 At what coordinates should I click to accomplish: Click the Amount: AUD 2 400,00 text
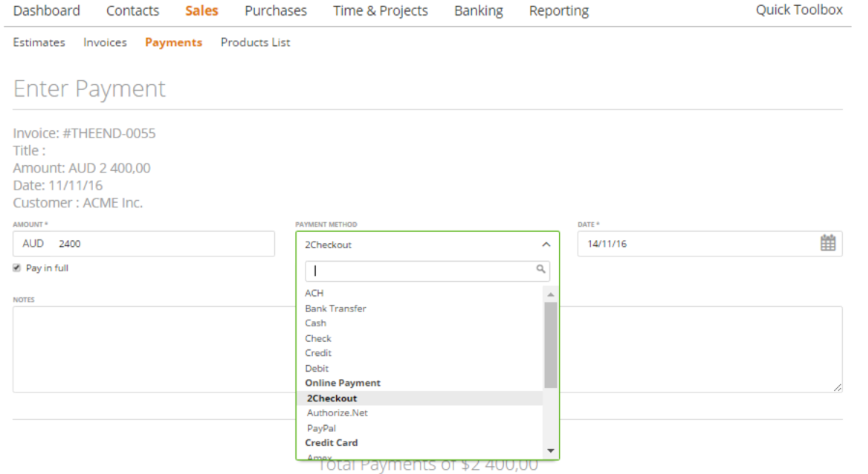click(81, 168)
